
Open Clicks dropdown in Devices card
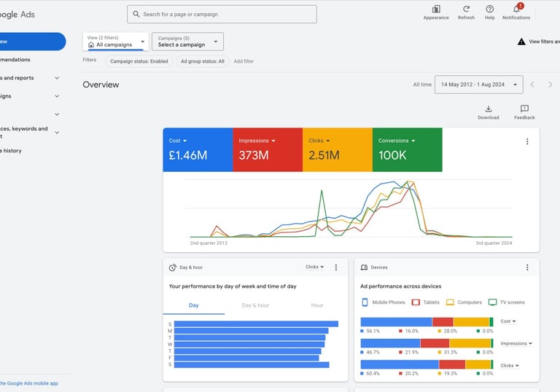point(510,366)
